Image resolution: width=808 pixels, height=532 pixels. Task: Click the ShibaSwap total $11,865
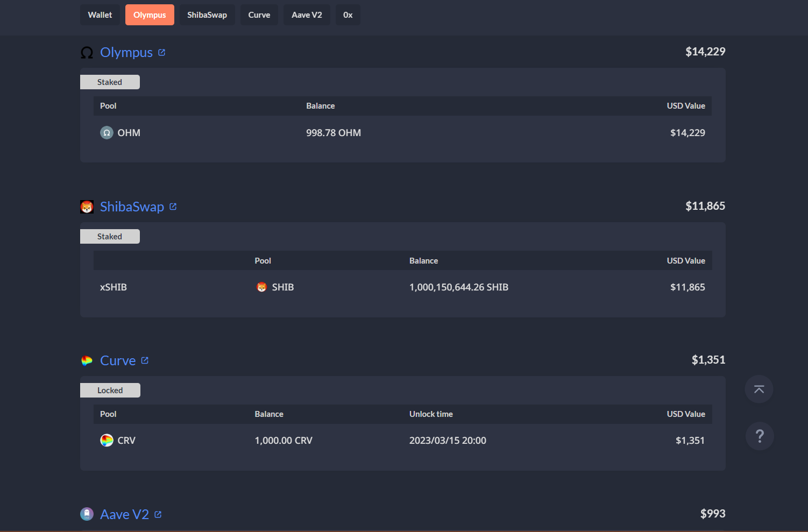[x=705, y=206]
